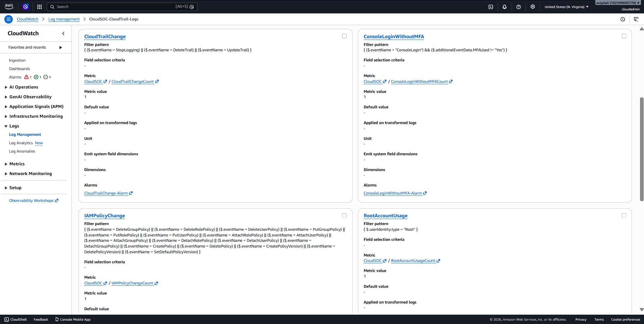The height and width of the screenshot is (324, 644).
Task: Open the ConsoleLoginWithoutMFA filter title link
Action: (x=394, y=37)
